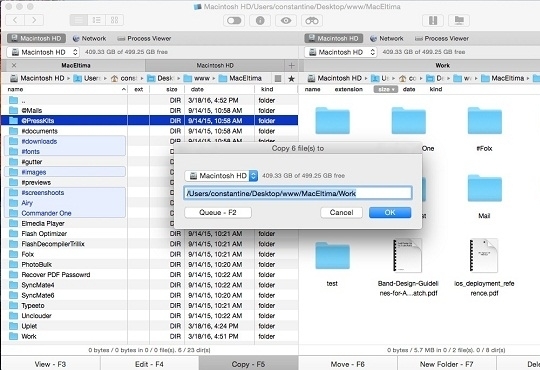The width and height of the screenshot is (540, 370).
Task: Open search with the binoculars icon
Action: click(x=312, y=21)
